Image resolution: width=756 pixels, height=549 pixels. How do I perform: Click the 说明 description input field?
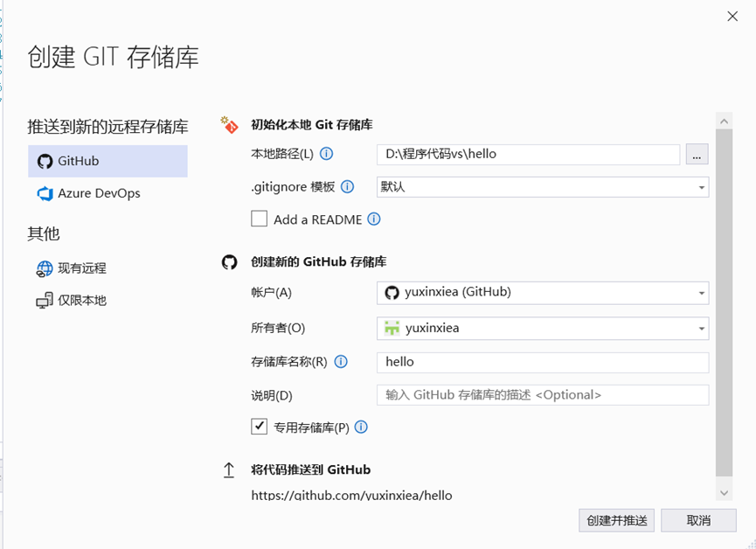[x=543, y=395]
